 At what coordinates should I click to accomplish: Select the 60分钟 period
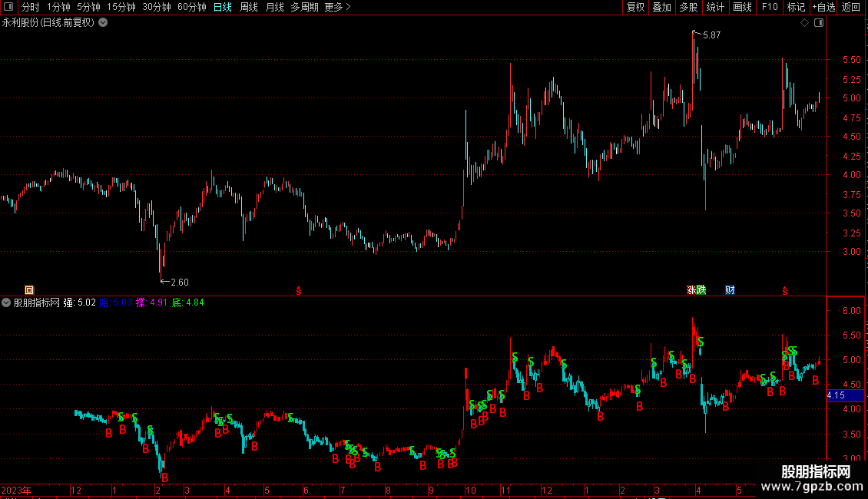191,7
